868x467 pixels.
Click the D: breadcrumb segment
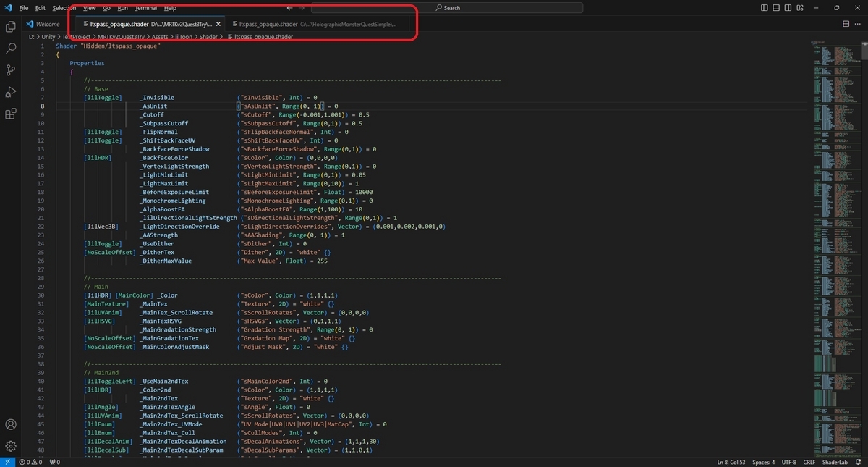(31, 35)
